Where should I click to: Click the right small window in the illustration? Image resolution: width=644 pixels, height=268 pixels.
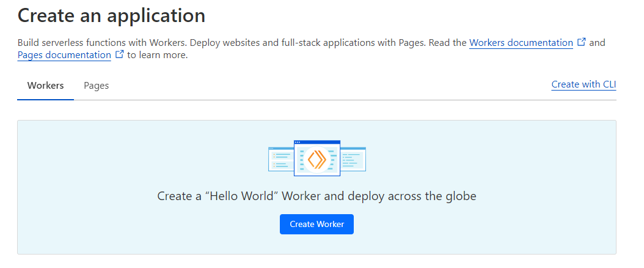tap(353, 159)
